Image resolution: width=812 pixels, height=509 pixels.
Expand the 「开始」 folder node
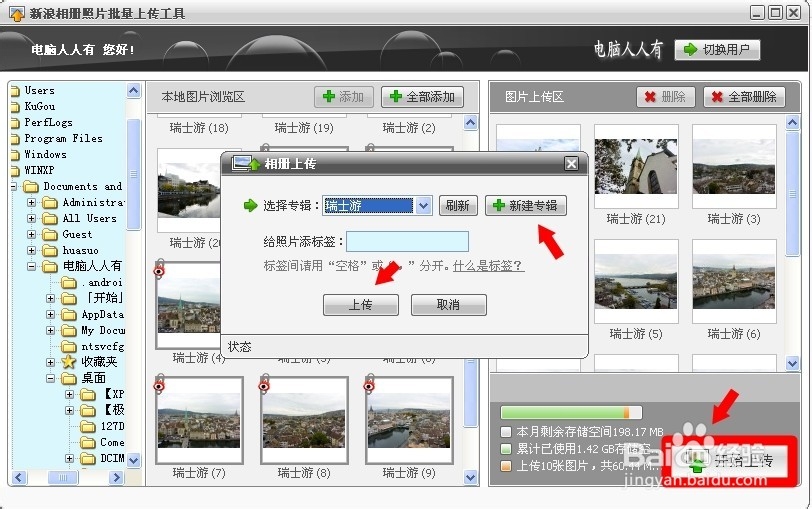[x=50, y=298]
